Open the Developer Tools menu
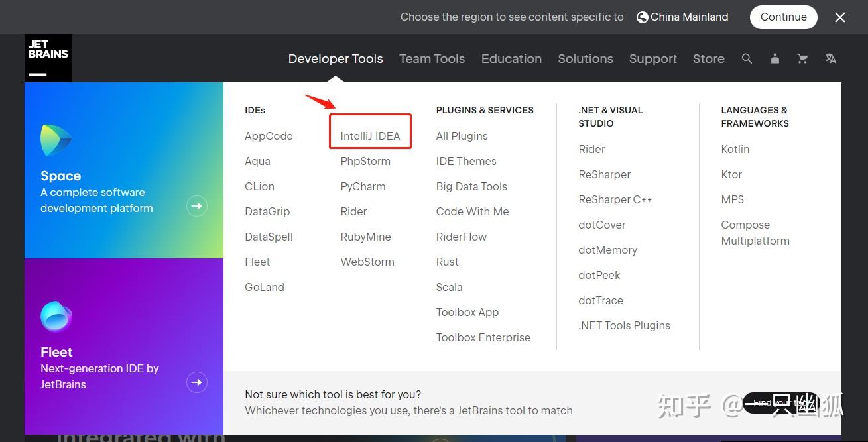Screen dimensions: 868x442 [336, 58]
